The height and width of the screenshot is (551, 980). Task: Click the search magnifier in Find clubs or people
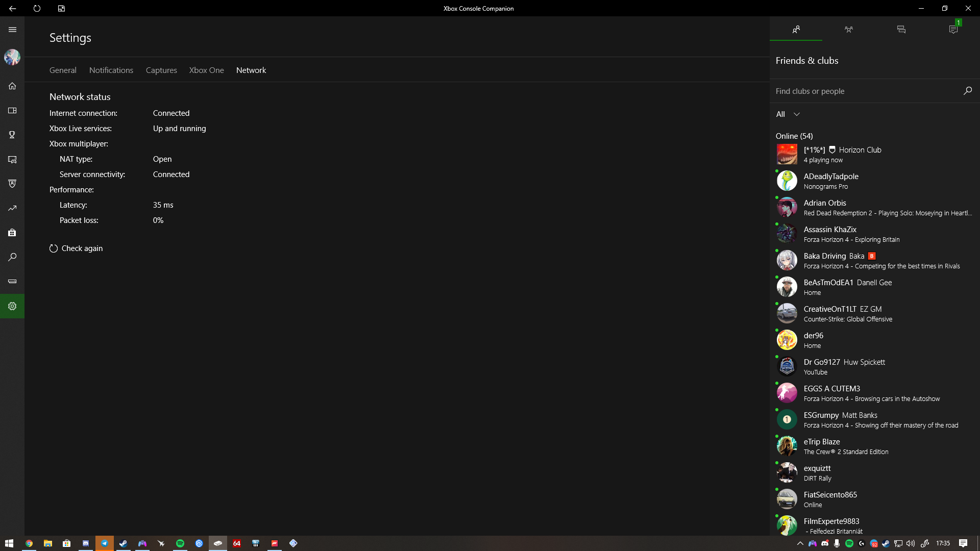point(967,91)
